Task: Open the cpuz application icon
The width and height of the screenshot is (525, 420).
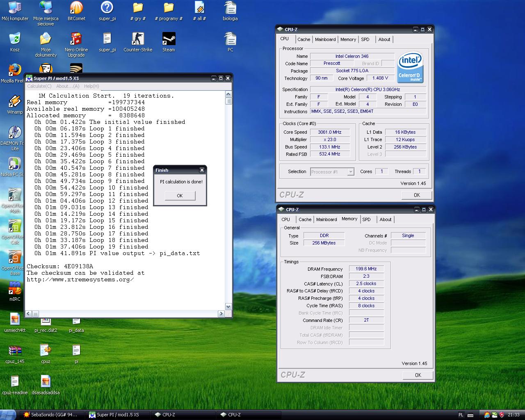Action: point(46,354)
